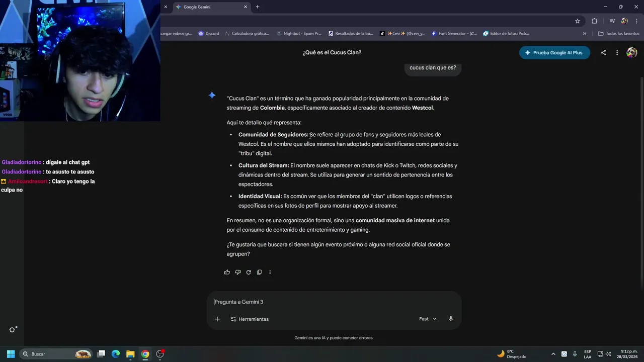644x362 pixels.
Task: Expand the Fast model selector dropdown
Action: tap(428, 319)
